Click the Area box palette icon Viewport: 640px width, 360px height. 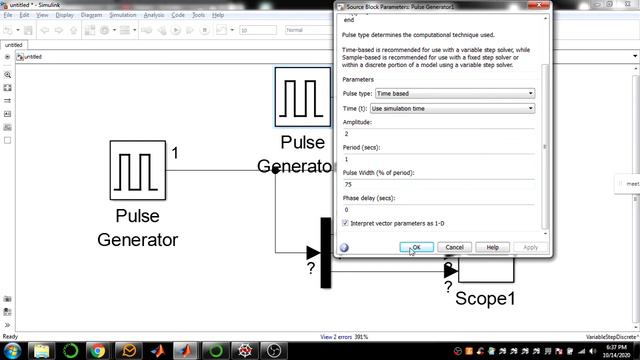(x=7, y=140)
